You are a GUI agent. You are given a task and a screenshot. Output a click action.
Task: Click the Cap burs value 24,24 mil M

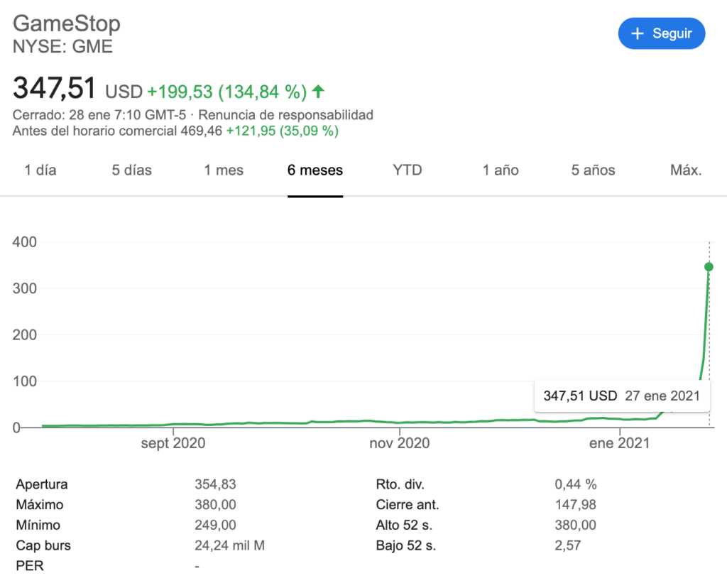pos(229,545)
